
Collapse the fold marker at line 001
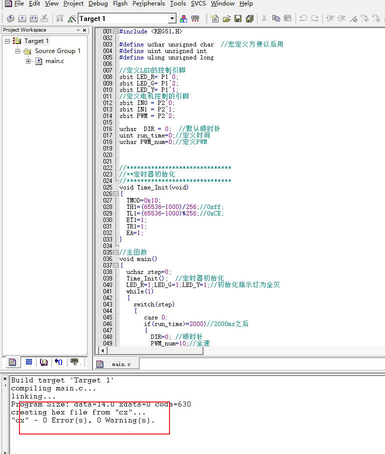coord(116,31)
